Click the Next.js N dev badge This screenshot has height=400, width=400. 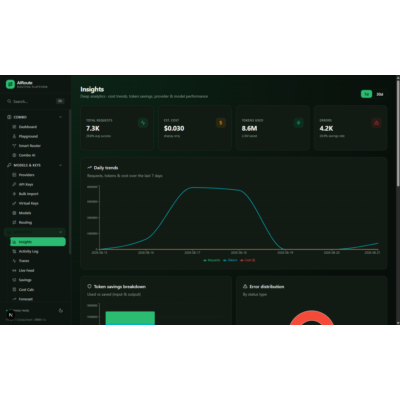tap(10, 315)
